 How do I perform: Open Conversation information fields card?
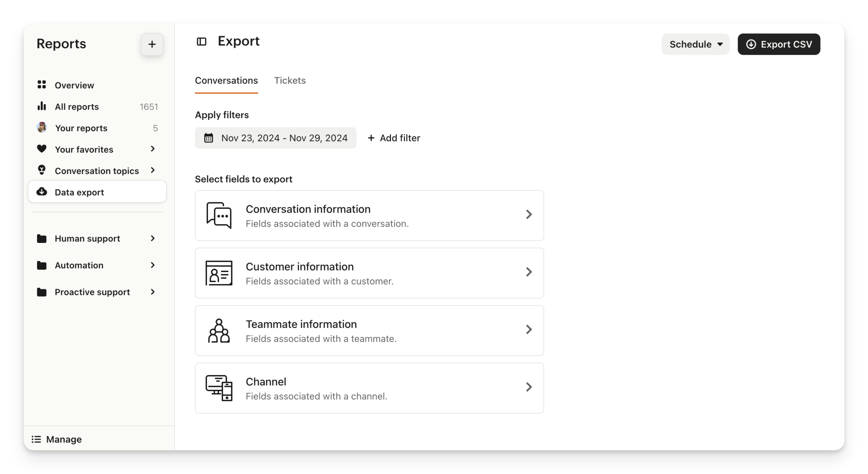click(369, 216)
